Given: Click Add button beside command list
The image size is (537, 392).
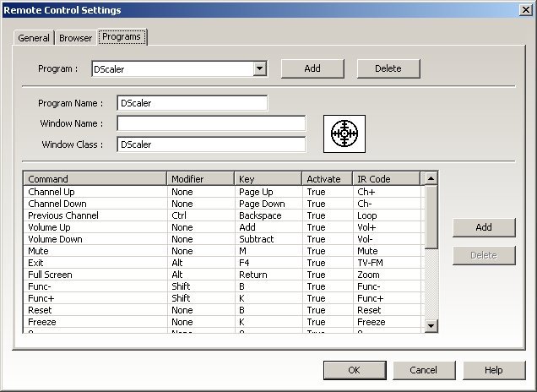Looking at the screenshot, I should (484, 227).
